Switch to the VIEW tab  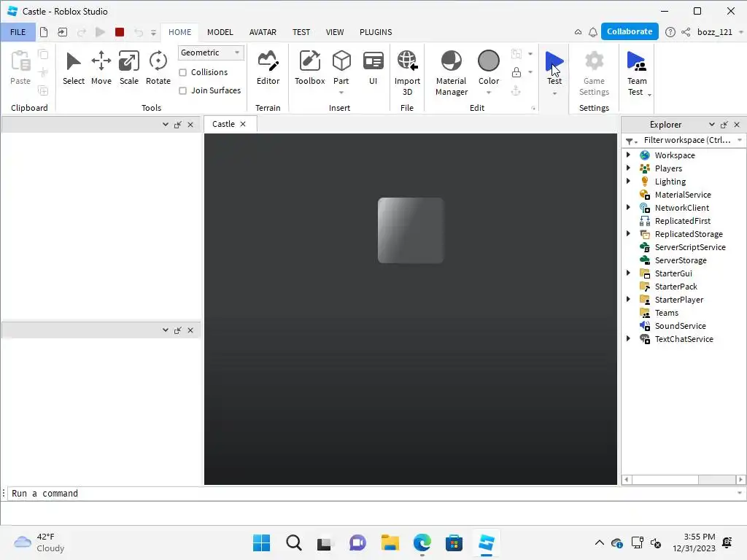coord(334,32)
